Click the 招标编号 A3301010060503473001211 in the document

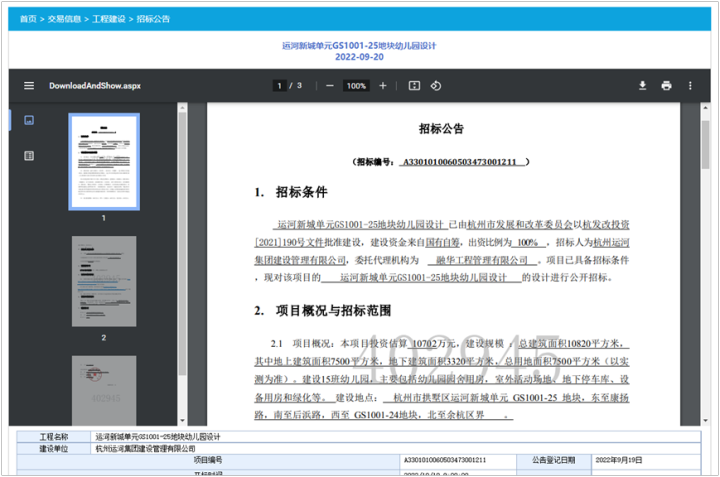(442, 162)
